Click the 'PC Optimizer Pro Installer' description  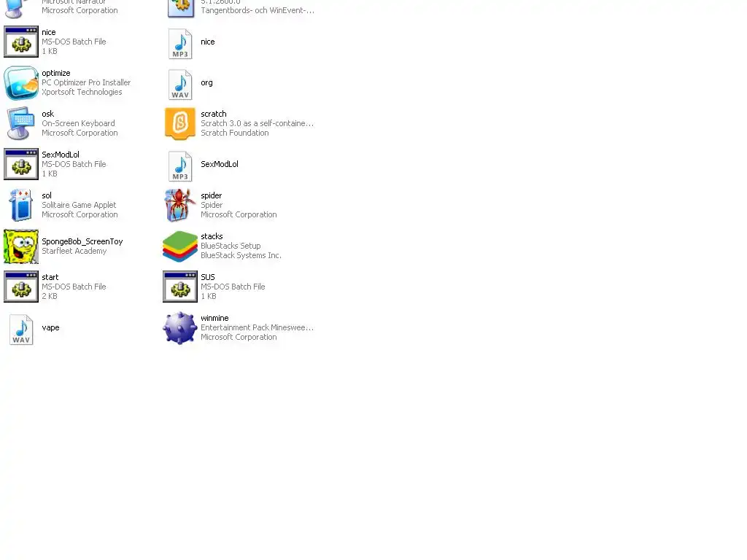click(x=86, y=82)
